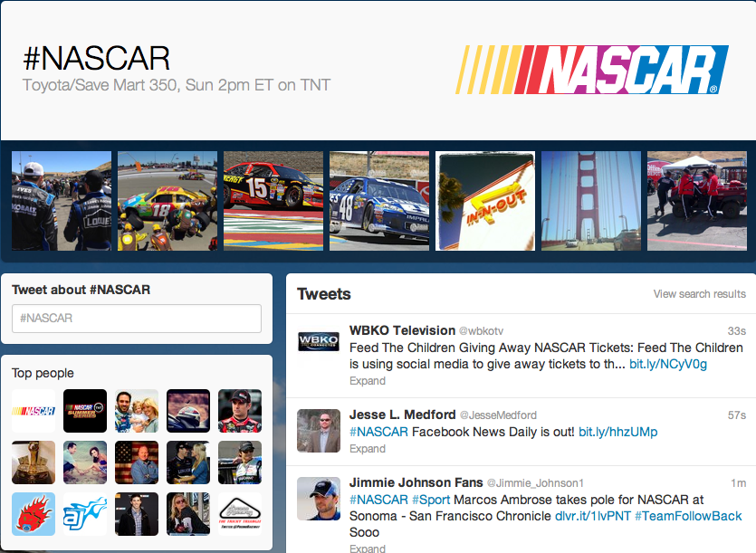The image size is (756, 553).
Task: Open the NASCAR logo avatar in Top people
Action: [x=33, y=411]
